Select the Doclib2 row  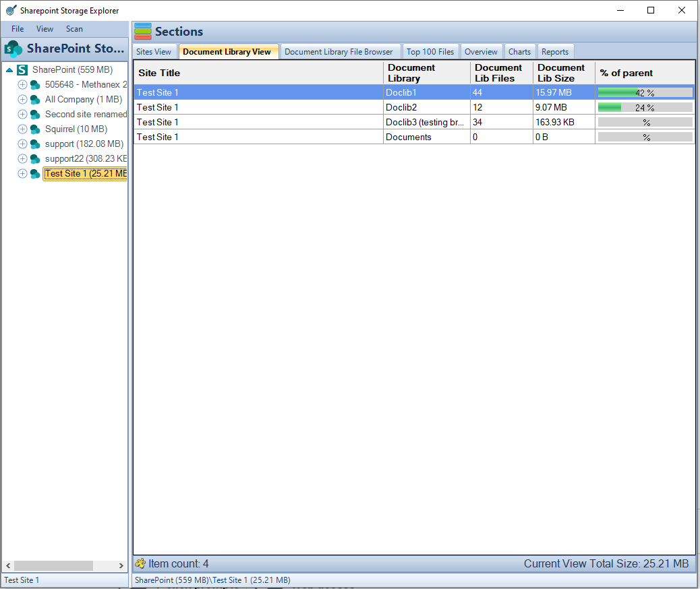[x=414, y=108]
